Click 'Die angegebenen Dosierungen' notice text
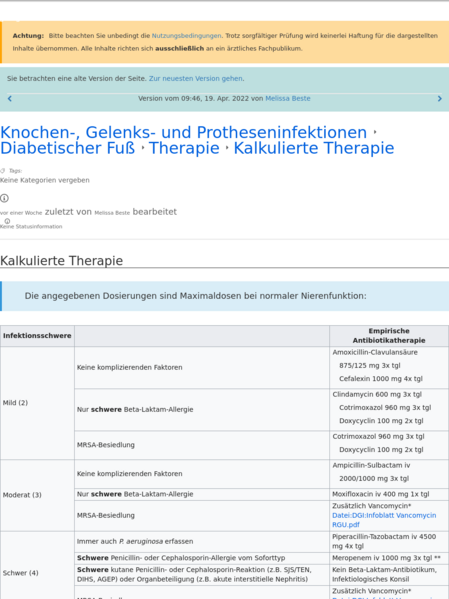449x599 pixels. [x=195, y=296]
